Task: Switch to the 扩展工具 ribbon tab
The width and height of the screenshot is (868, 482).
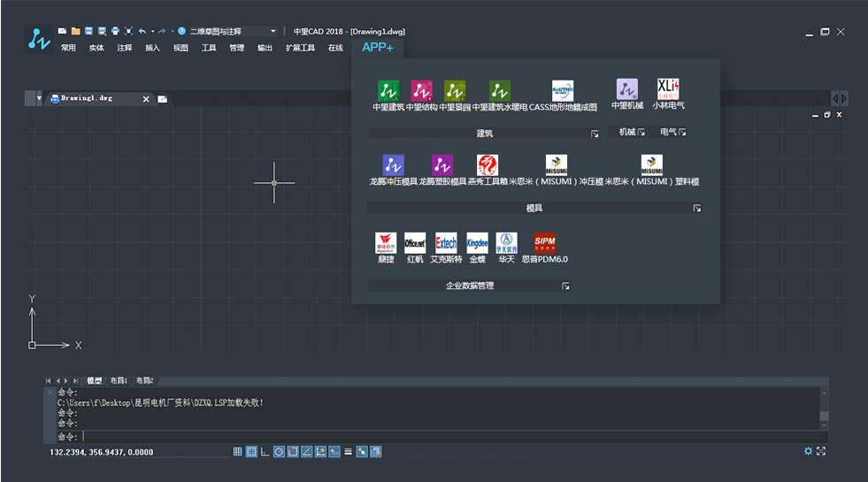Action: (x=300, y=48)
